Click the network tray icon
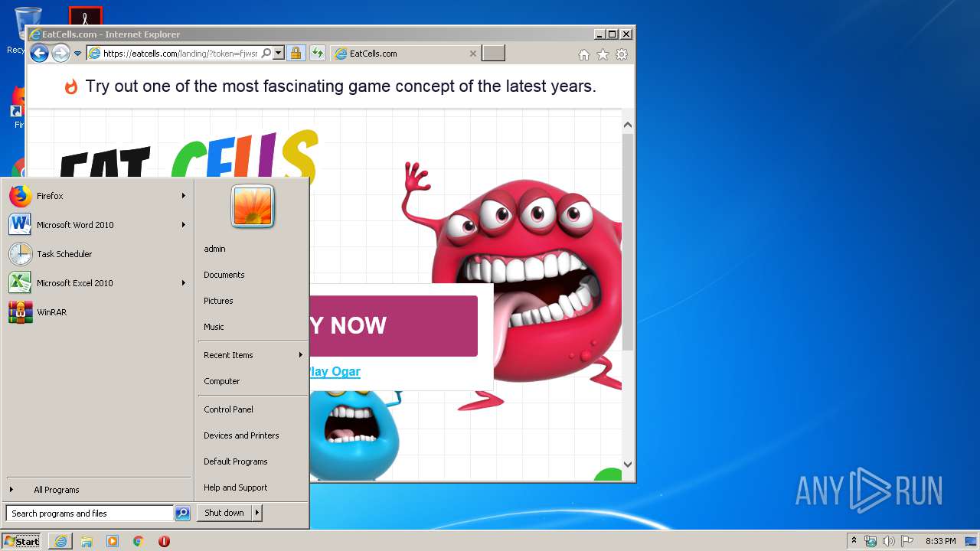 click(x=871, y=541)
